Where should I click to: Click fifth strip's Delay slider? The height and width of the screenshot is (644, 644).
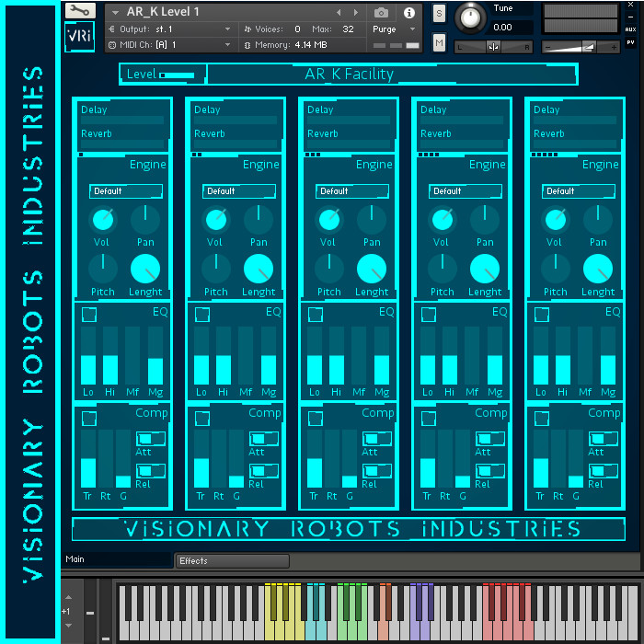[x=575, y=120]
